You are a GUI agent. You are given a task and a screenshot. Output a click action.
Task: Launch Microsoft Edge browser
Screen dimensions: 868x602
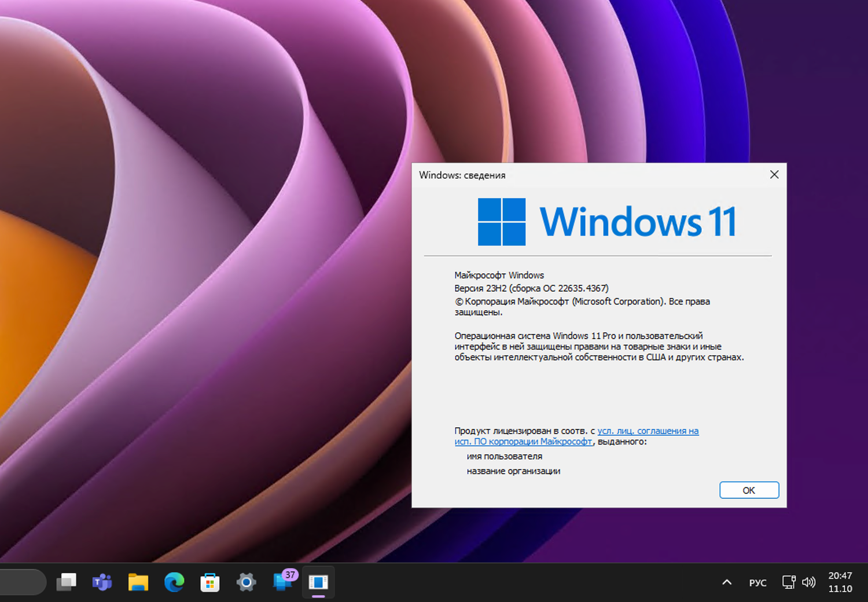click(174, 582)
